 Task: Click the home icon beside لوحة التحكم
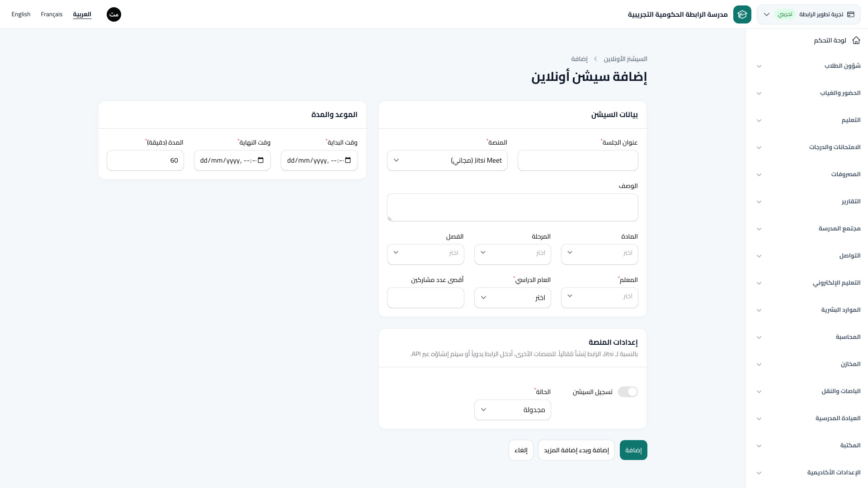pos(856,41)
